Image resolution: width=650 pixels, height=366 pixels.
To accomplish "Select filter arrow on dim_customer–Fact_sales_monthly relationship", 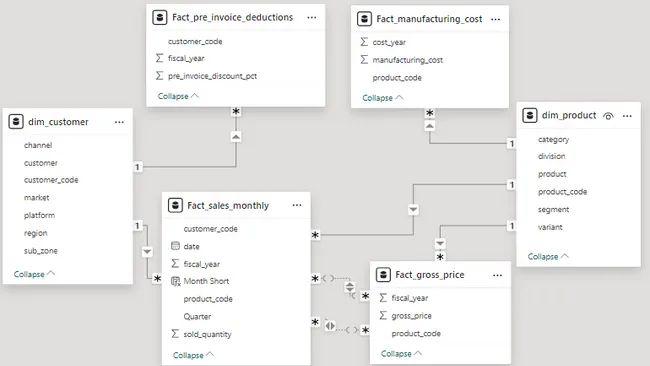I will [147, 252].
